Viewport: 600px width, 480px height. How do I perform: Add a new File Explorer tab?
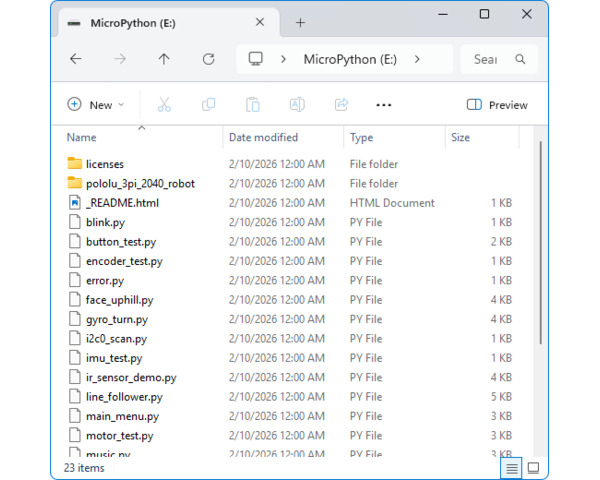point(300,23)
